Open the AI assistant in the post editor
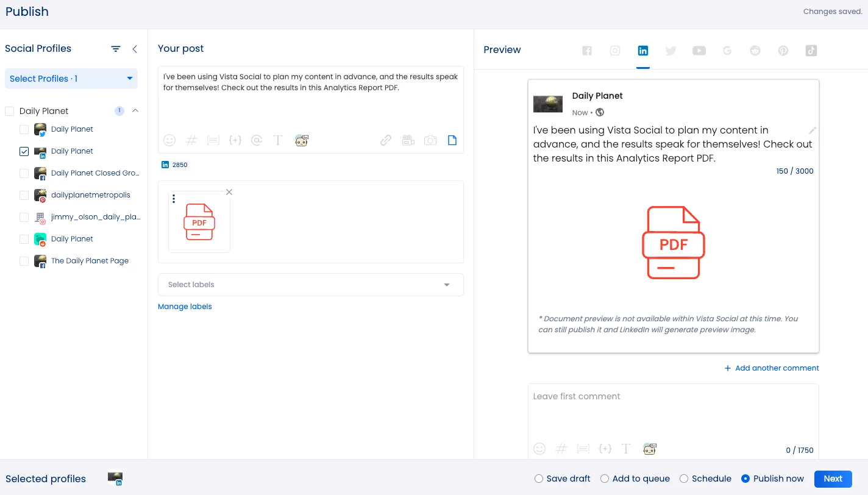868x495 pixels. [301, 140]
